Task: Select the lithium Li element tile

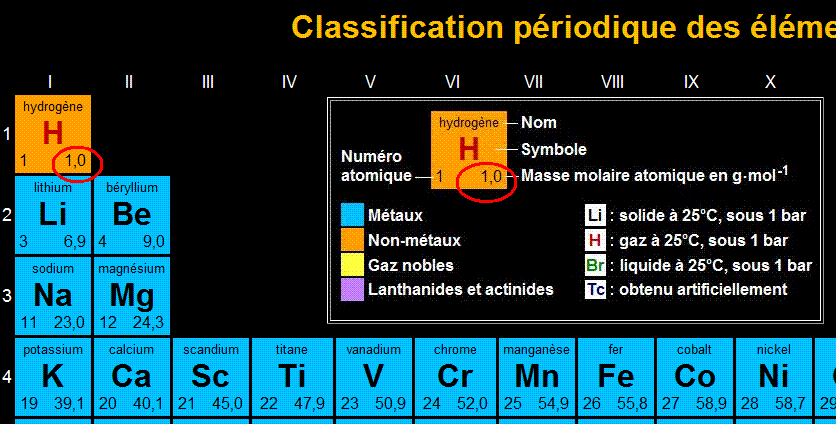Action: point(52,214)
